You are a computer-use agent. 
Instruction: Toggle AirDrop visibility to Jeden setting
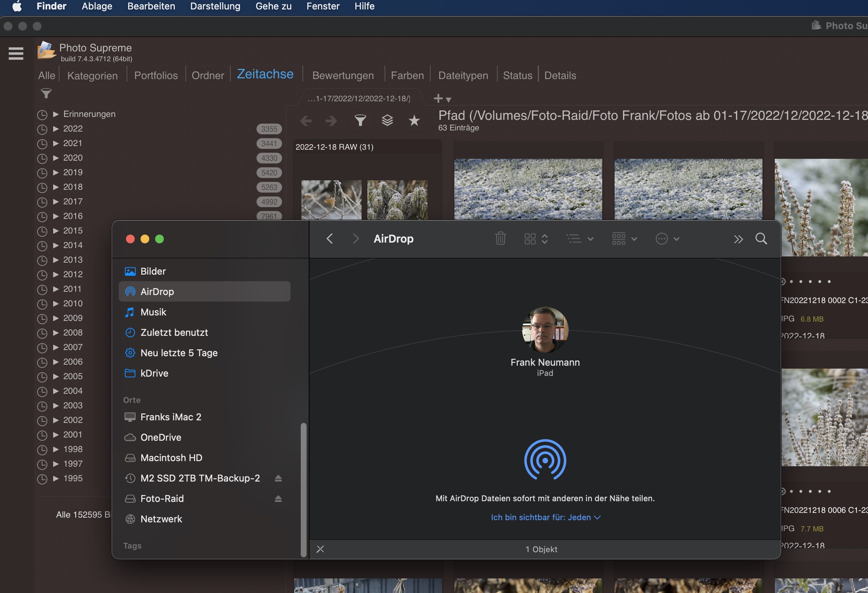click(x=544, y=517)
